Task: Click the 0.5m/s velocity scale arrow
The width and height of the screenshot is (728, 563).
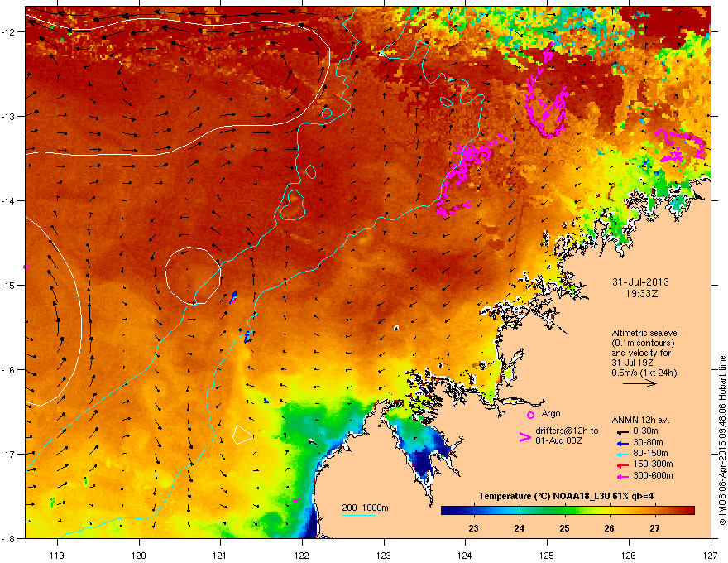Action: [639, 383]
